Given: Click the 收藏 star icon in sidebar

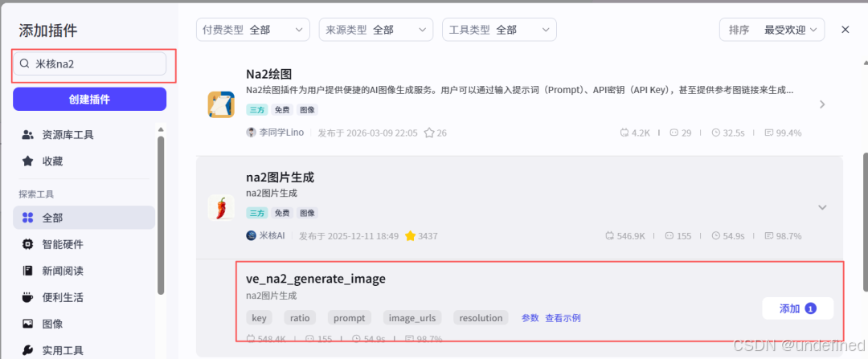Looking at the screenshot, I should point(27,161).
